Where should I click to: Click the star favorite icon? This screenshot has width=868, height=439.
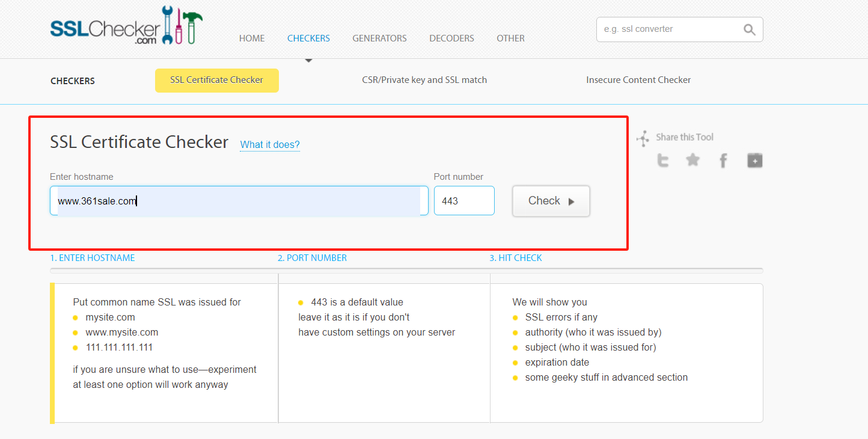click(x=693, y=160)
